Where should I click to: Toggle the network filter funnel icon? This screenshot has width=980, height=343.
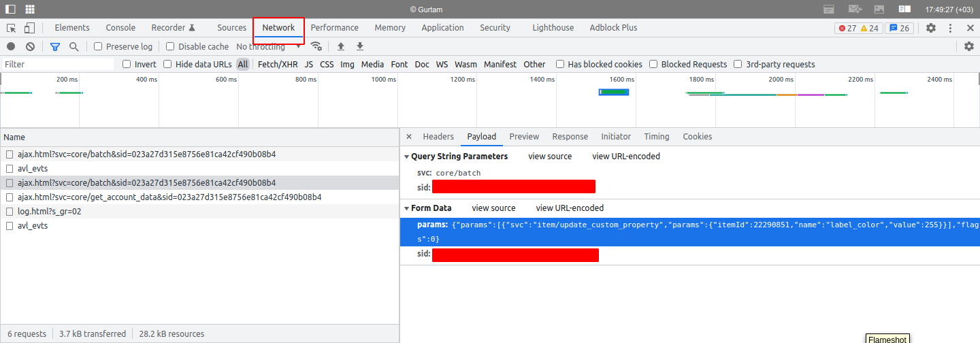55,46
